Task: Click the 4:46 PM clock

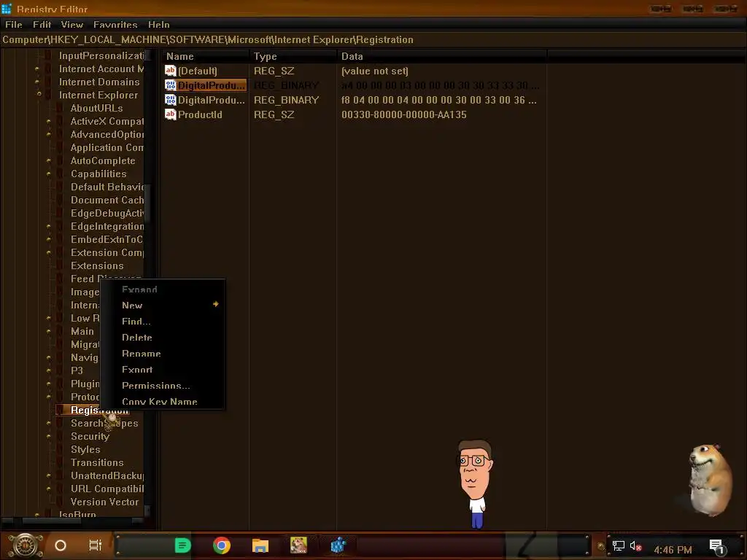Action: pyautogui.click(x=673, y=550)
